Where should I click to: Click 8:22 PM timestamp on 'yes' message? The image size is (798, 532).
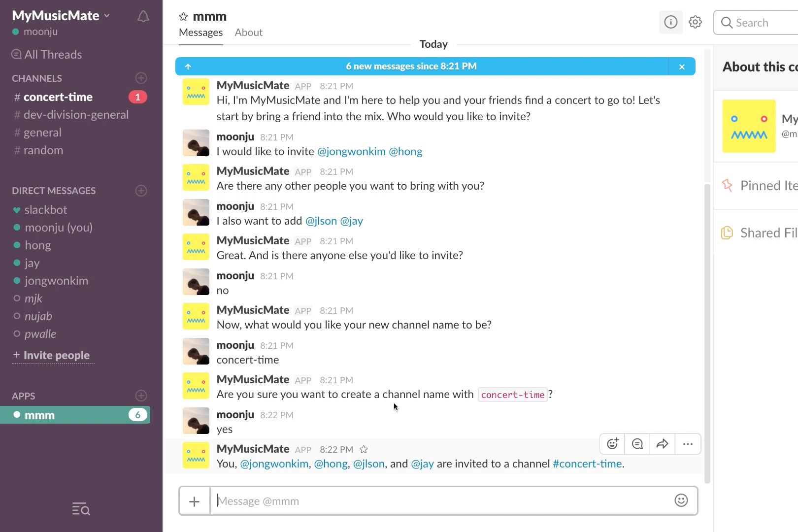pyautogui.click(x=277, y=415)
